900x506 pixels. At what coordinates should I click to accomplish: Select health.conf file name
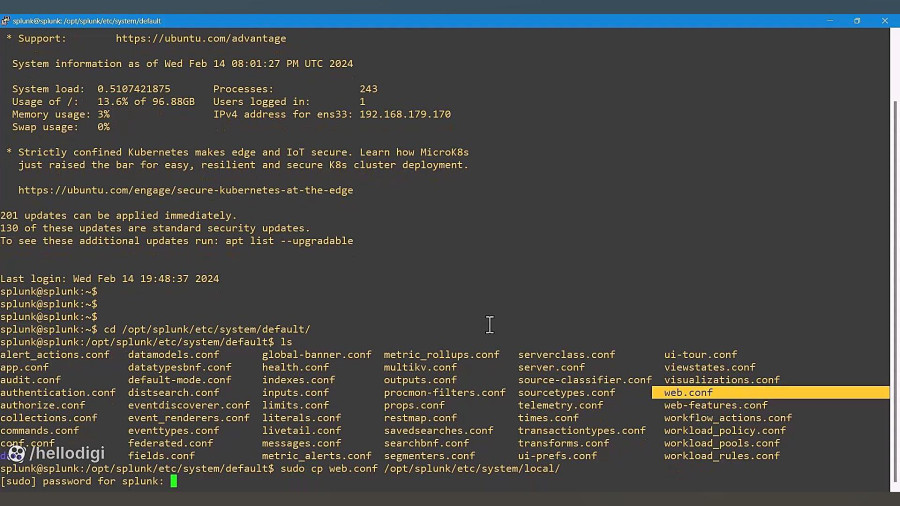296,367
